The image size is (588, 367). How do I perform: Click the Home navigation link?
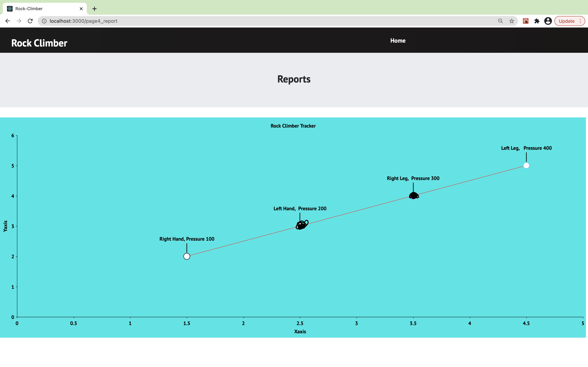[x=398, y=41]
